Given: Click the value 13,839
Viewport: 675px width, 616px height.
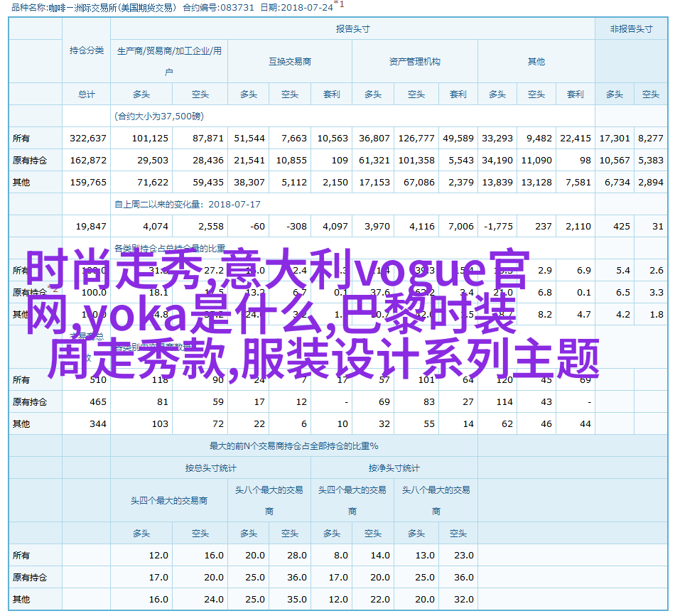Looking at the screenshot, I should [x=497, y=182].
